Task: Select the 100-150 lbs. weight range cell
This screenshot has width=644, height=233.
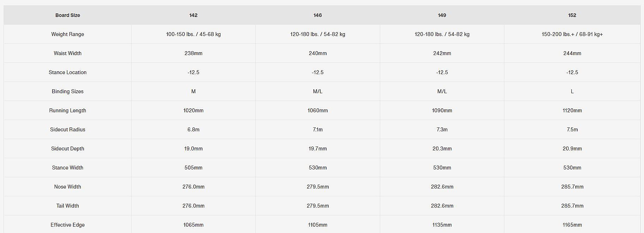Action: pyautogui.click(x=193, y=34)
